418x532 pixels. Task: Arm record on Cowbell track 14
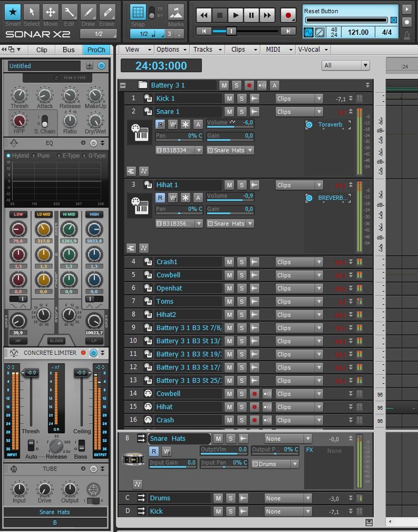[x=255, y=394]
